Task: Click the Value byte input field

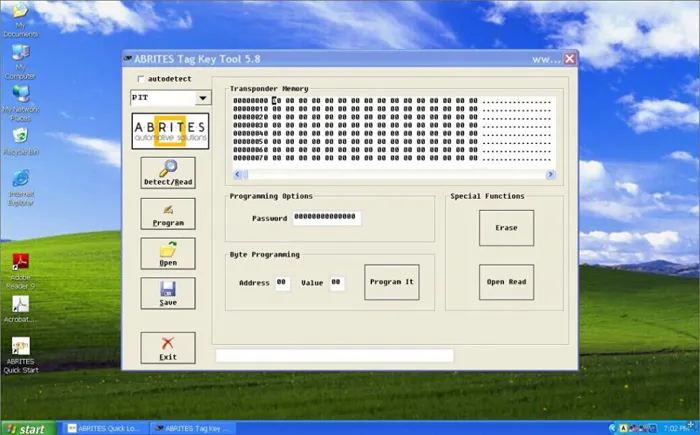Action: pos(337,283)
